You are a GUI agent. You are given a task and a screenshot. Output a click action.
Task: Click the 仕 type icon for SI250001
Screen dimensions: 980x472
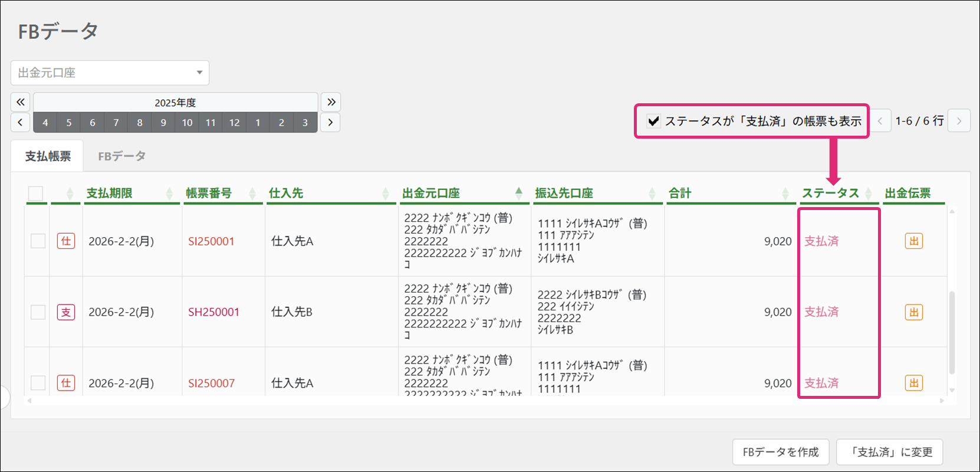(x=66, y=241)
